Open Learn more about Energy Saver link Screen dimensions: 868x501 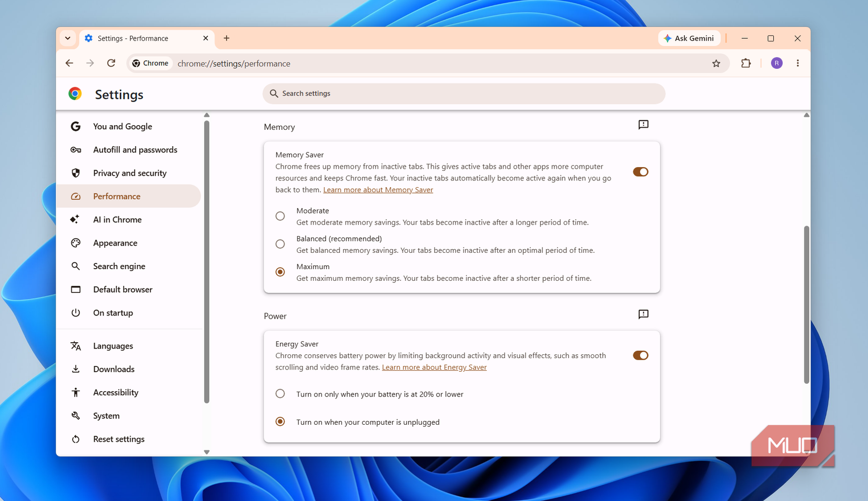tap(435, 367)
